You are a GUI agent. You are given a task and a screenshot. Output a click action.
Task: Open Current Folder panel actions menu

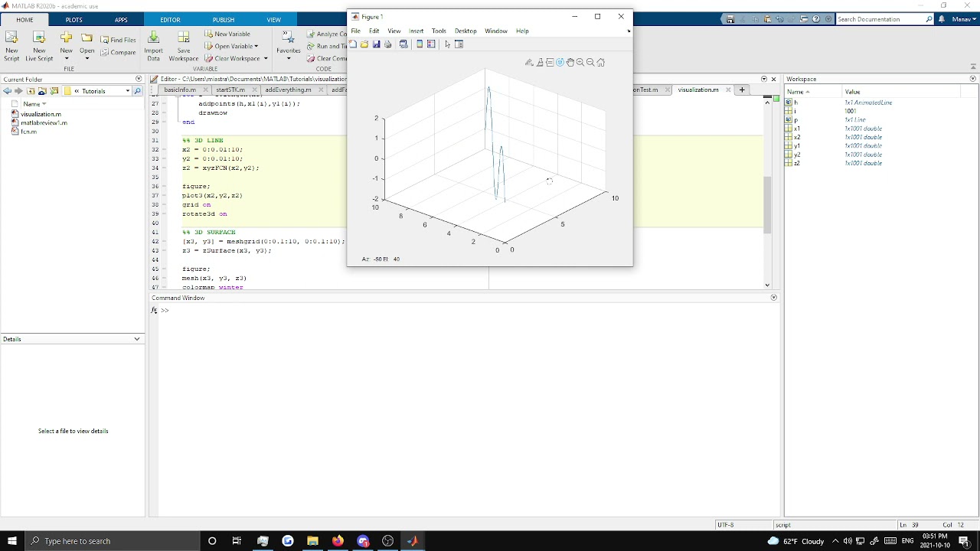pyautogui.click(x=139, y=79)
